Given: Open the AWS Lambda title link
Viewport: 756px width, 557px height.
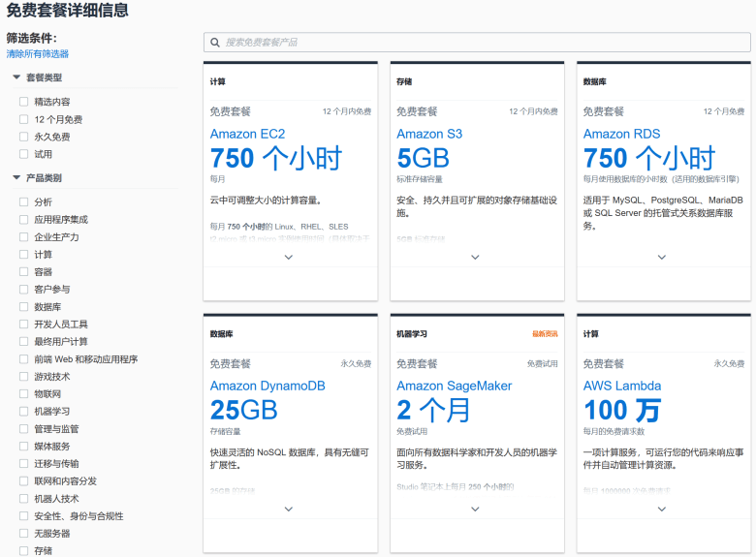Looking at the screenshot, I should [621, 386].
